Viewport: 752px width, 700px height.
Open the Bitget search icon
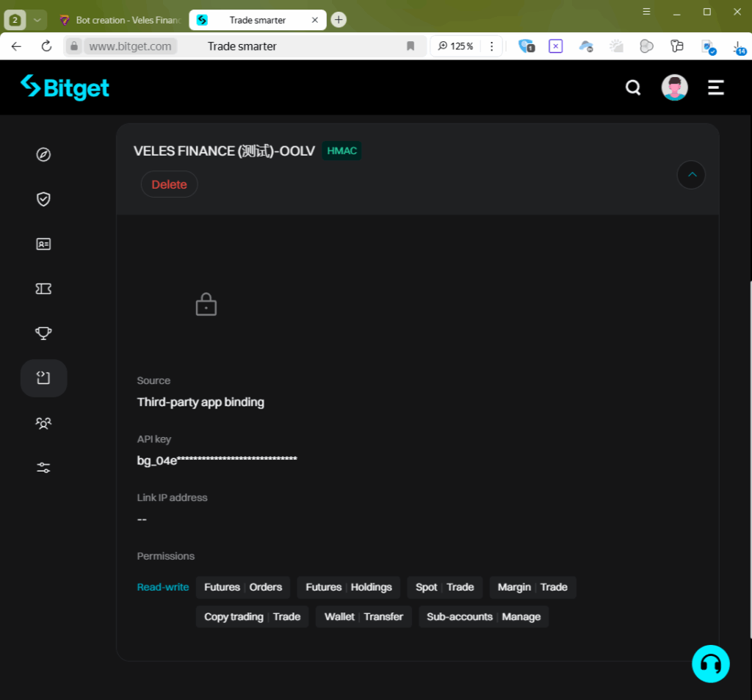point(633,87)
